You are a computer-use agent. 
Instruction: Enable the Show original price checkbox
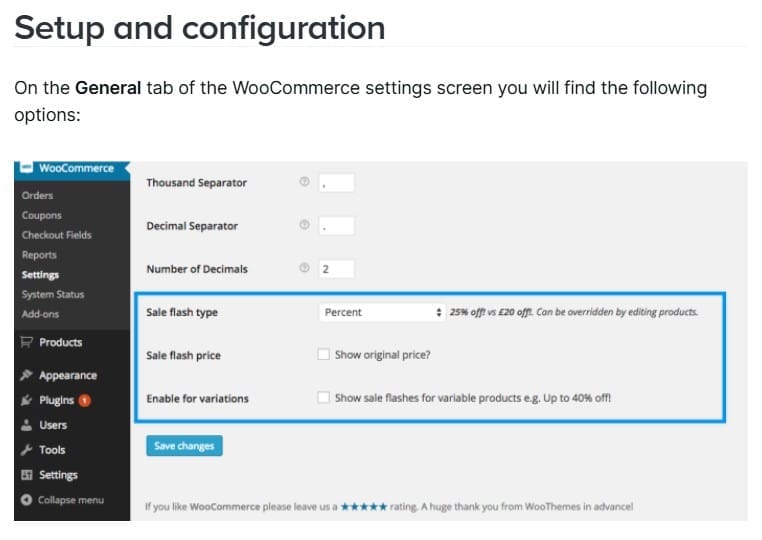(323, 354)
